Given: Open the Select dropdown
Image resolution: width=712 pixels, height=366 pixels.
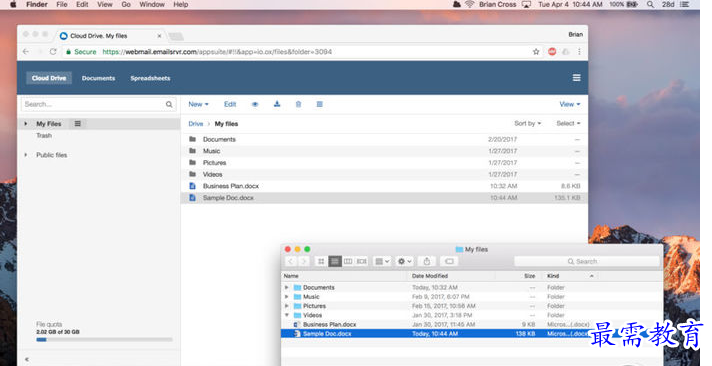Looking at the screenshot, I should [x=569, y=124].
